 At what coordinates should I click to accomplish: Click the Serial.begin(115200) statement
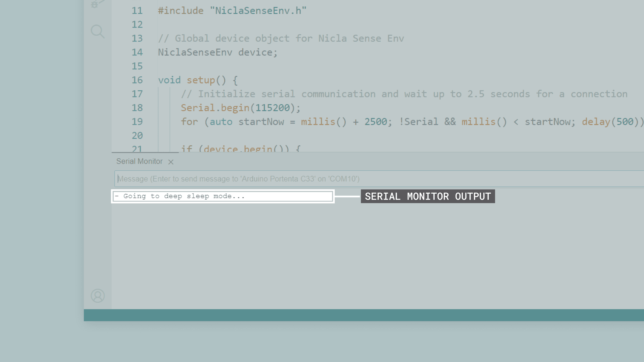coord(240,108)
